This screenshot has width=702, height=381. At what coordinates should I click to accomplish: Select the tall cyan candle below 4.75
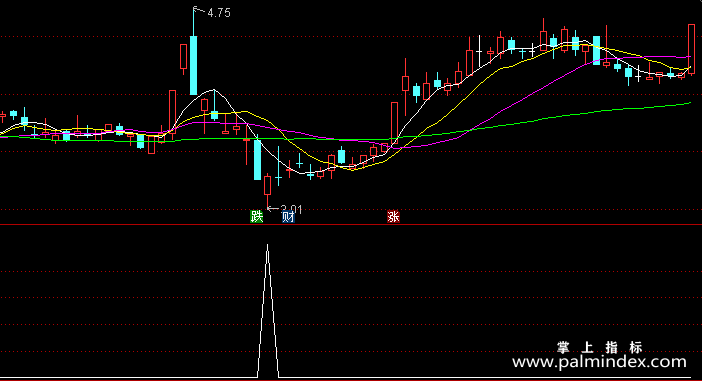tap(193, 65)
